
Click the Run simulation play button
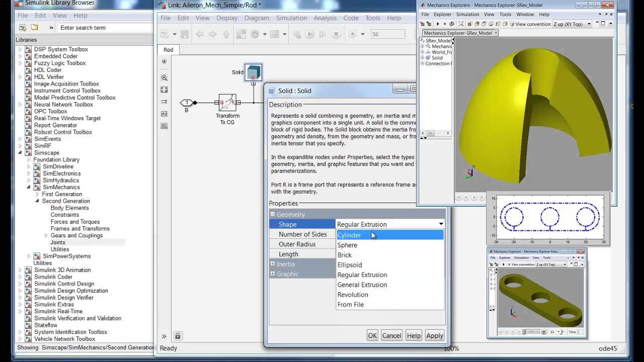309,34
